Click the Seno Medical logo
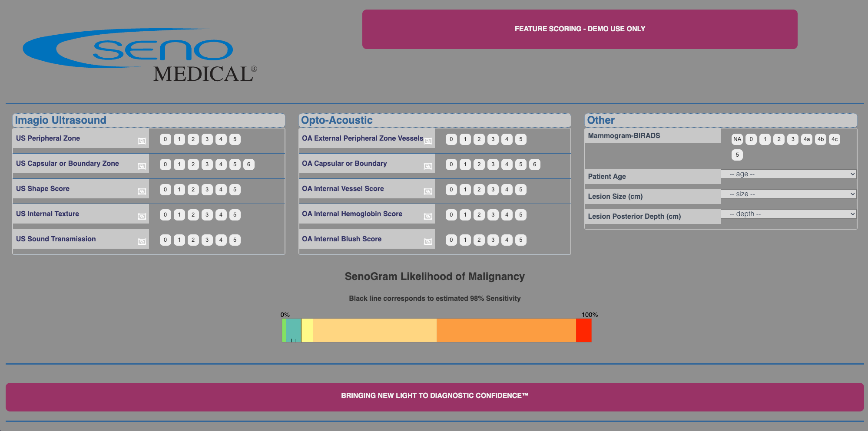The image size is (868, 431). [x=140, y=56]
